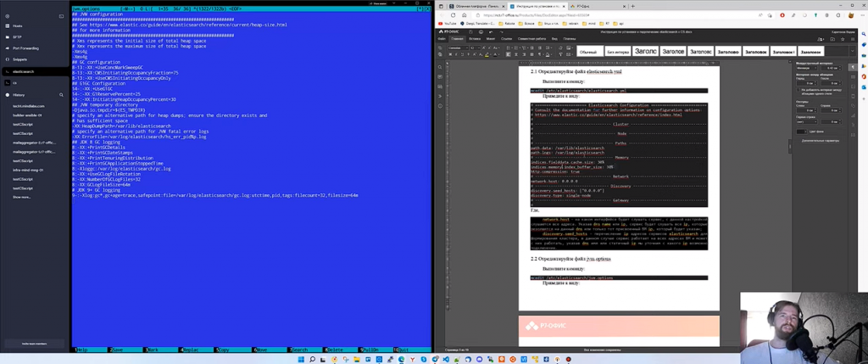
Task: Click print icon in R7 header
Action: pyautogui.click(x=481, y=32)
